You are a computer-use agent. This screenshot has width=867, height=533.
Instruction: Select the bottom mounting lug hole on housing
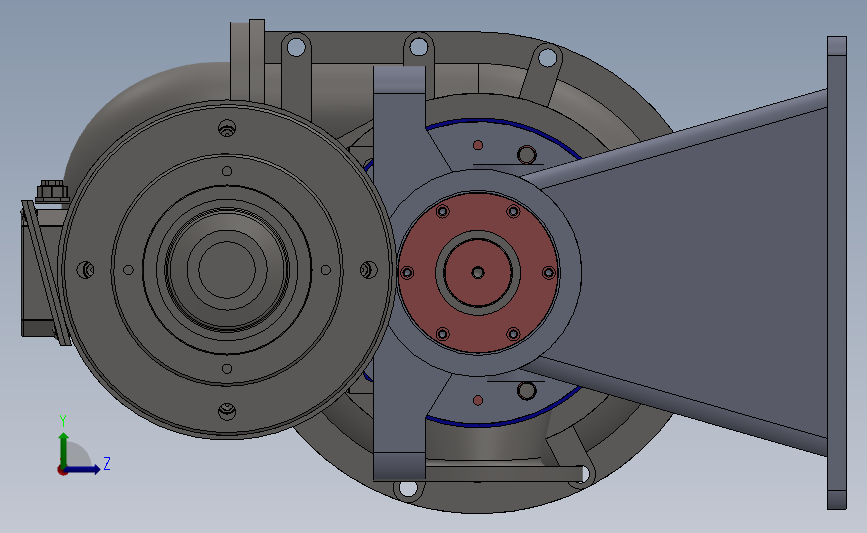pos(408,488)
